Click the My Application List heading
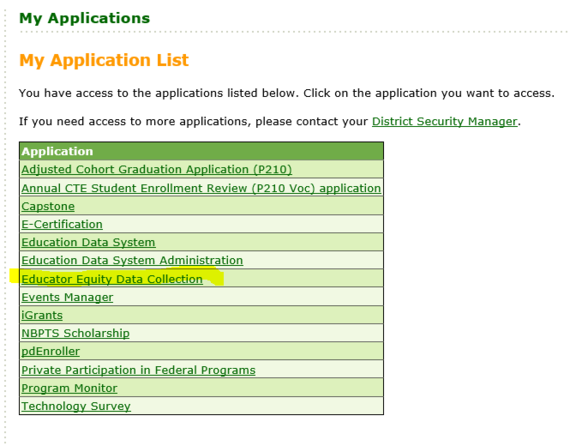 tap(104, 60)
